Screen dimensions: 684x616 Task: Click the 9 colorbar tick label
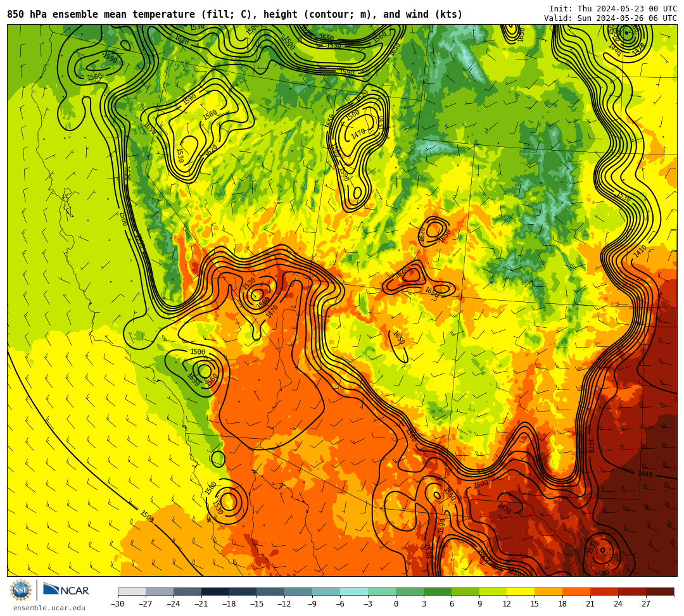[479, 604]
